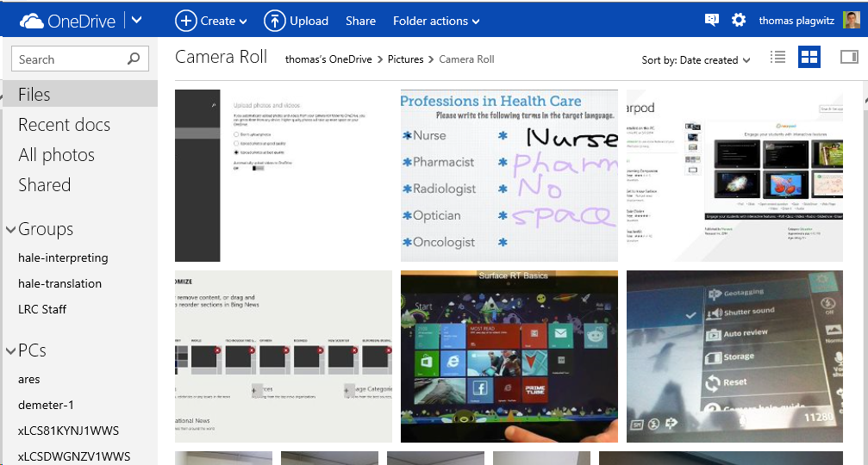868x465 pixels.
Task: Click the Upload arrow button
Action: point(296,21)
